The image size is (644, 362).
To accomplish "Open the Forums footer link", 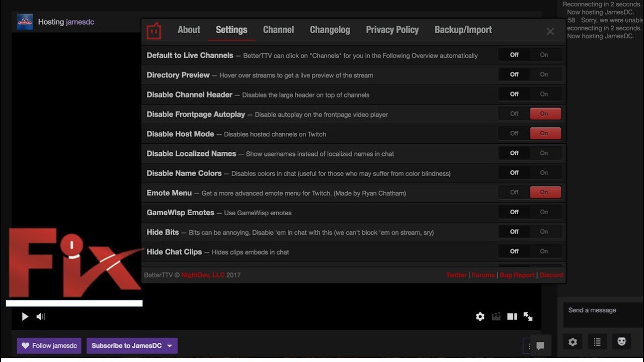I will coord(483,275).
